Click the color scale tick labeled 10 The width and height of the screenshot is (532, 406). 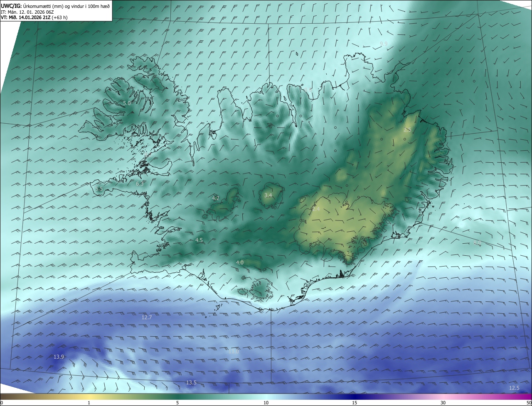[x=266, y=403]
